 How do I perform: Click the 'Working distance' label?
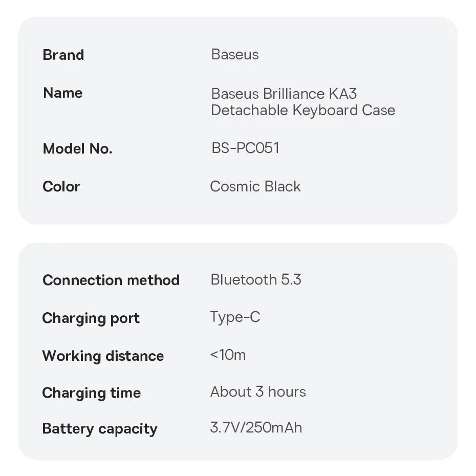[103, 356]
